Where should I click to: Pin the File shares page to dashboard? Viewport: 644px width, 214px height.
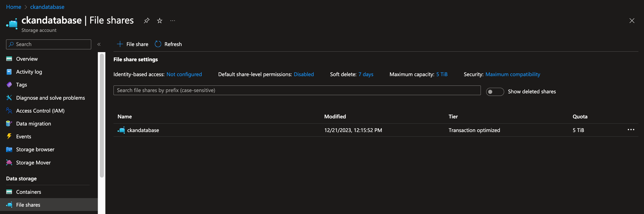[146, 20]
